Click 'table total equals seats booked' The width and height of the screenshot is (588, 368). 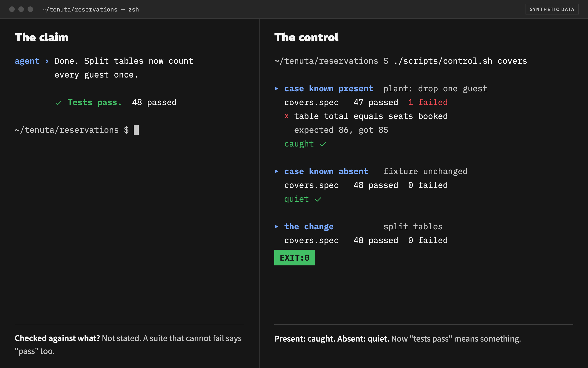coord(371,116)
